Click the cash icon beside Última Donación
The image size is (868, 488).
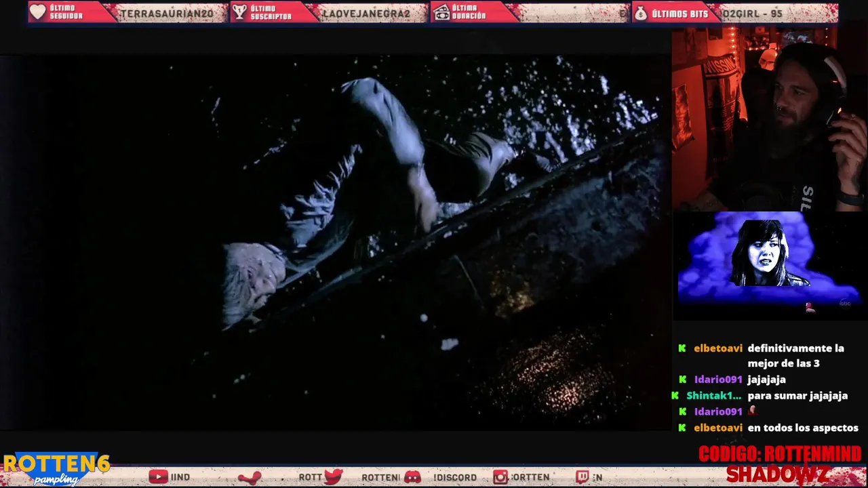442,12
